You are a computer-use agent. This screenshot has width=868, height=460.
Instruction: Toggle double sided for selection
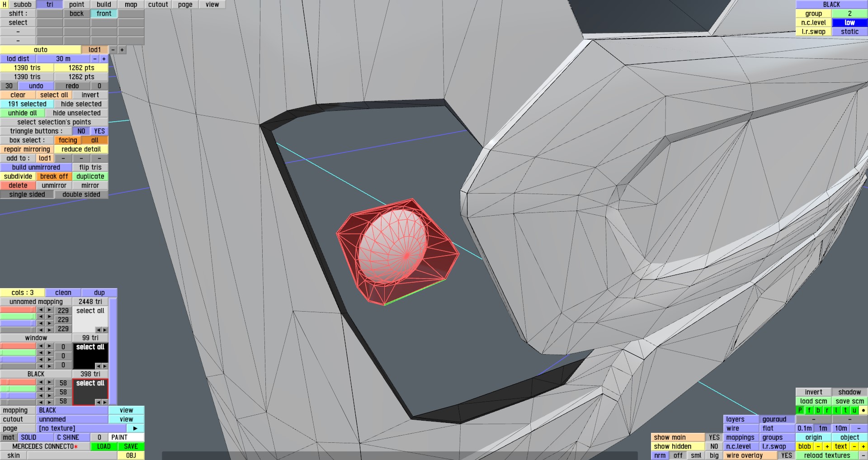point(81,194)
